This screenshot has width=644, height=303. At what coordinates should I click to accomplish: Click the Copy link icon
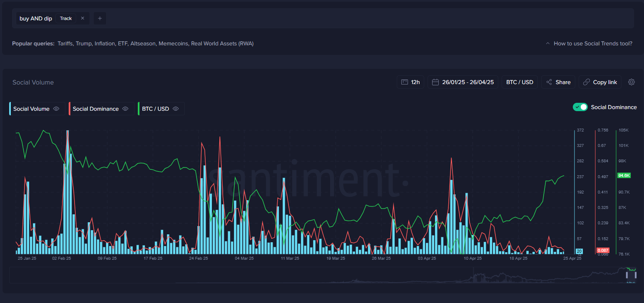click(x=587, y=82)
